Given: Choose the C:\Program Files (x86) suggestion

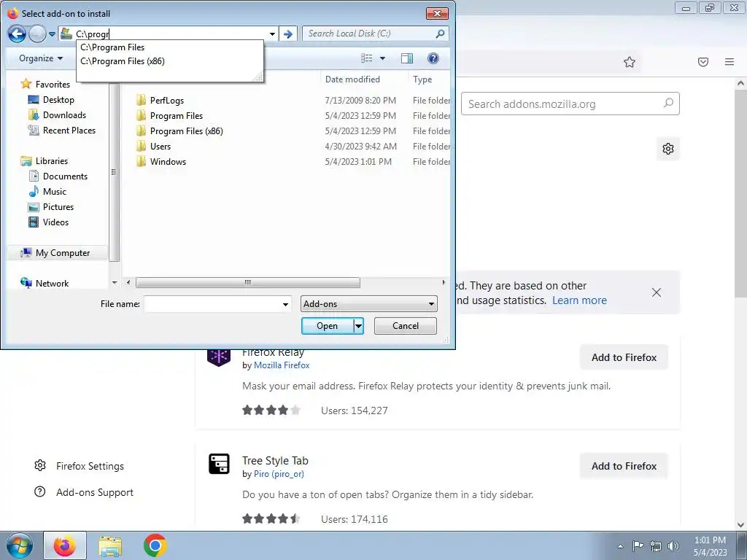Looking at the screenshot, I should click(x=123, y=61).
